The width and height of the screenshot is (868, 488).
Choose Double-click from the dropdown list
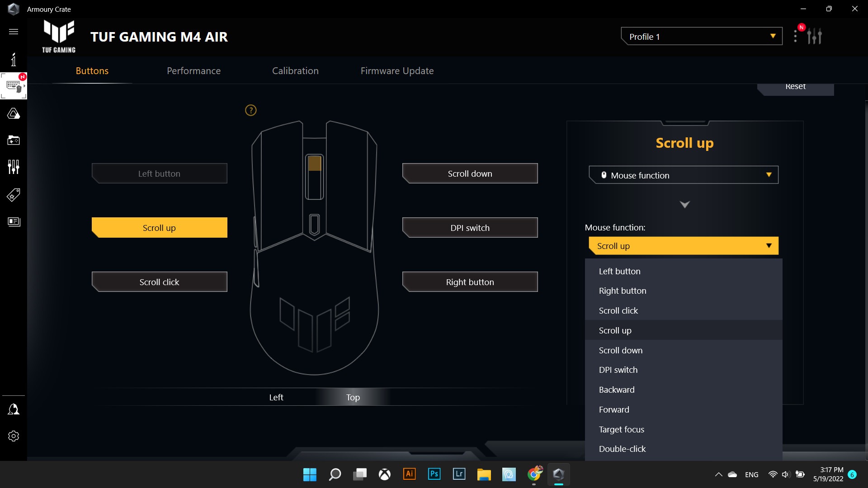(684, 449)
